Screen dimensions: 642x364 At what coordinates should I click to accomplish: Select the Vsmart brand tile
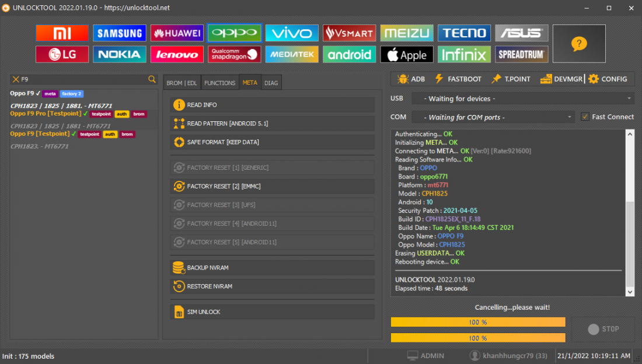(349, 33)
